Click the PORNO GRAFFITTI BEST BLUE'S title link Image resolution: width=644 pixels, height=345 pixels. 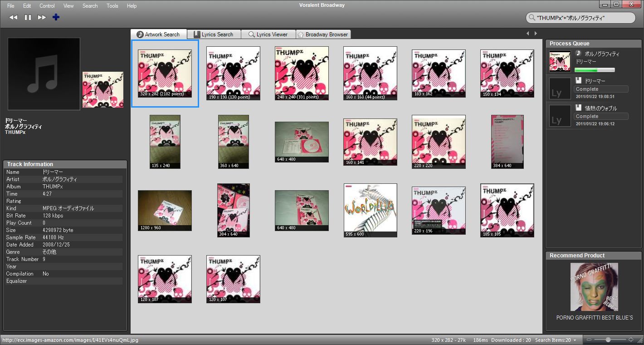(x=594, y=318)
